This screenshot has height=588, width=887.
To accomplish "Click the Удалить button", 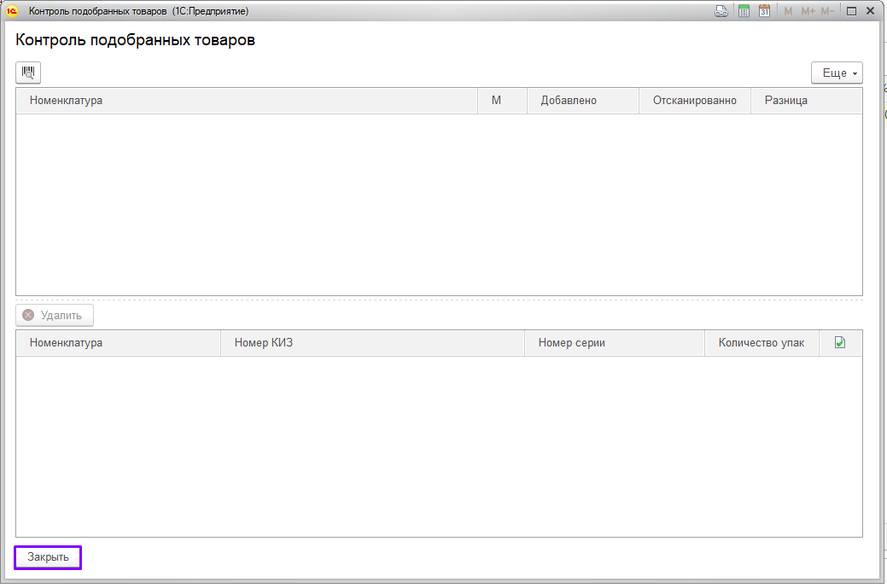I will [55, 316].
